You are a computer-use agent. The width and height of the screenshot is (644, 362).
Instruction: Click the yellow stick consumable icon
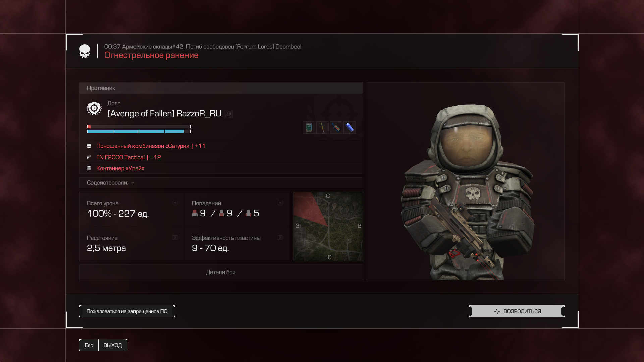(x=322, y=127)
